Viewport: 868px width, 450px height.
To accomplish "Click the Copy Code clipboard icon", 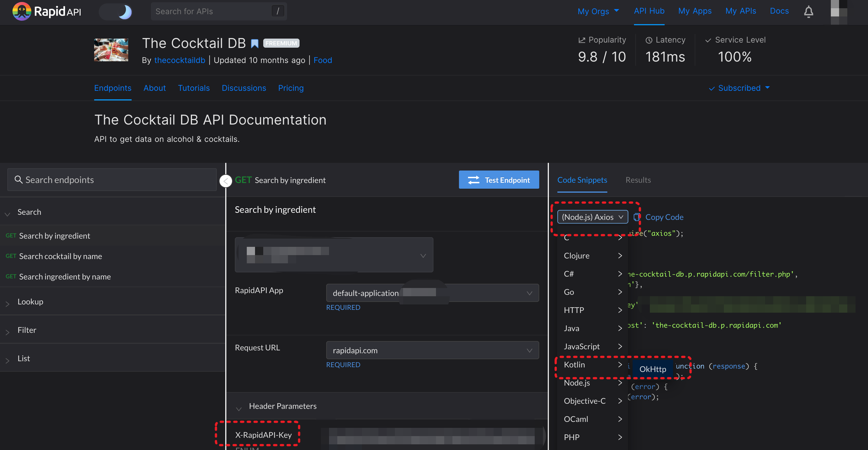I will pyautogui.click(x=637, y=217).
